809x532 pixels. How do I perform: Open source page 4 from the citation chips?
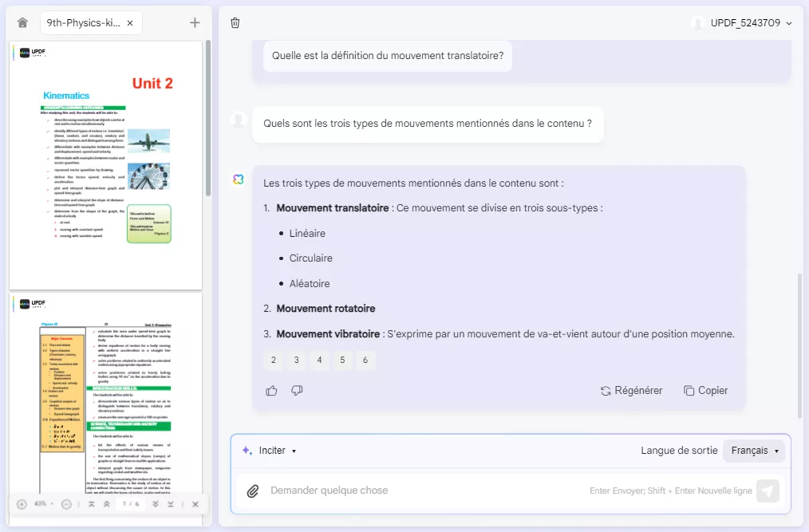click(319, 361)
